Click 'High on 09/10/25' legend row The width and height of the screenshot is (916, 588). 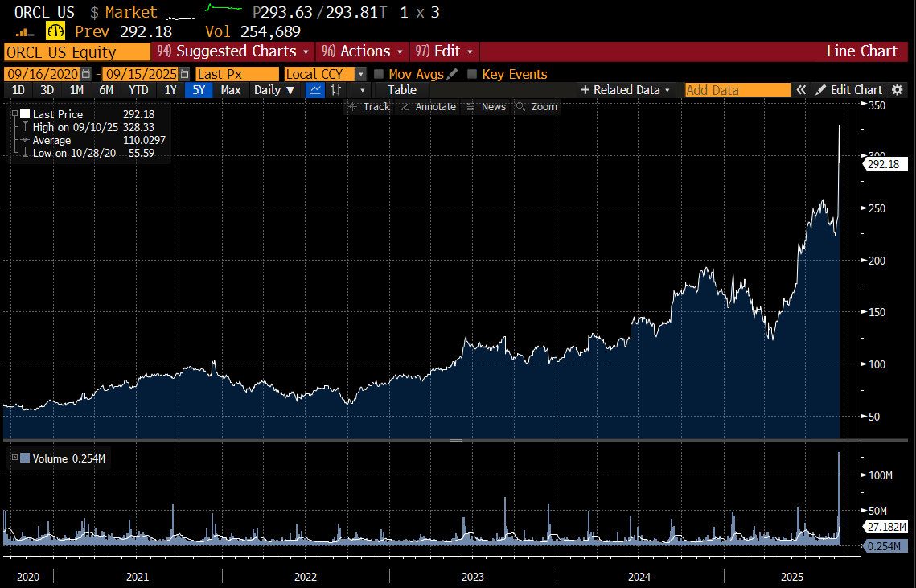click(x=93, y=127)
